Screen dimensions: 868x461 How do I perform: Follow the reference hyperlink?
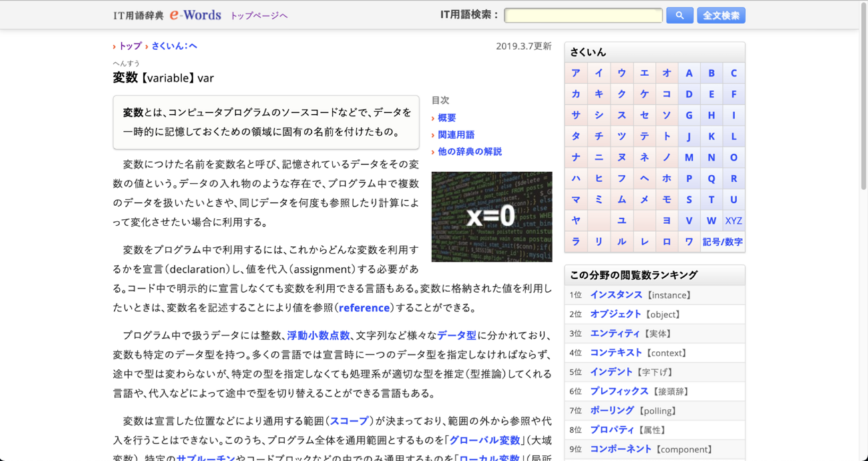(365, 308)
